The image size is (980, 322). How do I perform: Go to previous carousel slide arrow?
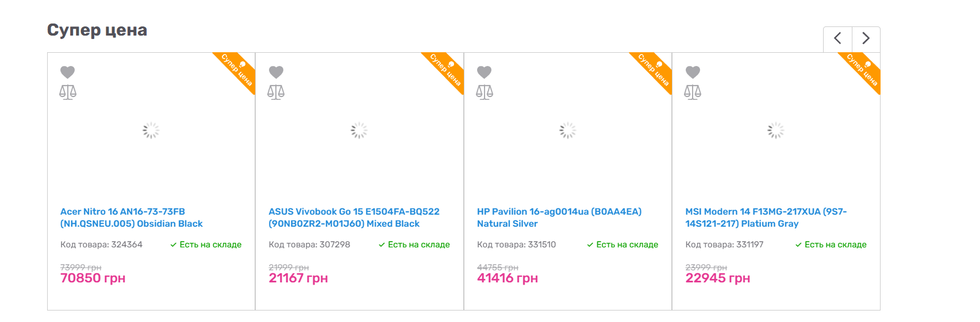tap(837, 38)
